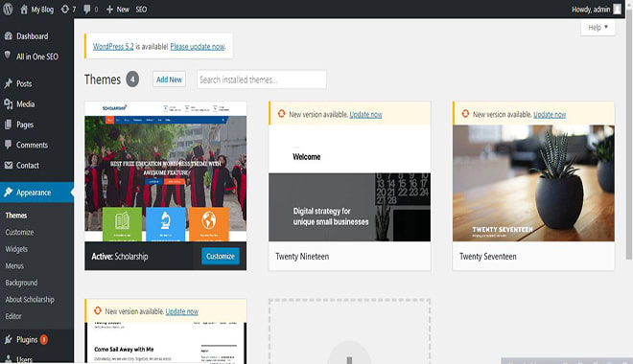The image size is (633, 364).
Task: Click the Posts pushpin icon
Action: coord(8,83)
